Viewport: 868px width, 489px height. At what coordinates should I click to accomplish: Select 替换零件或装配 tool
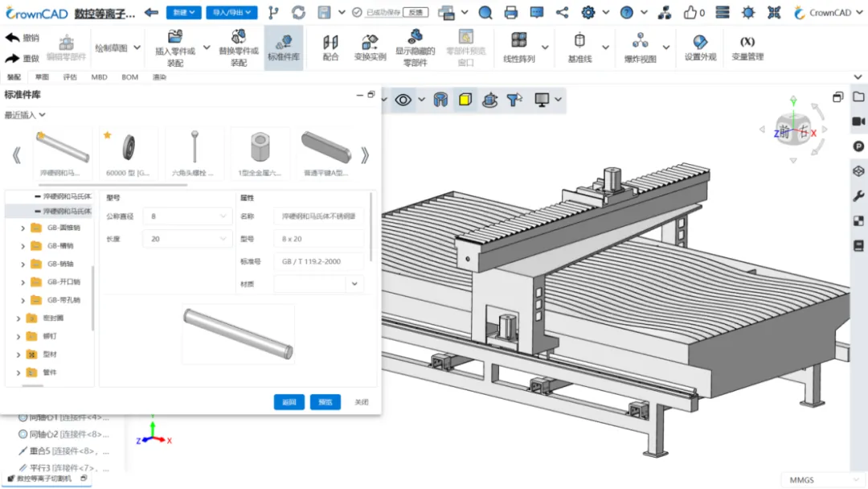(239, 48)
